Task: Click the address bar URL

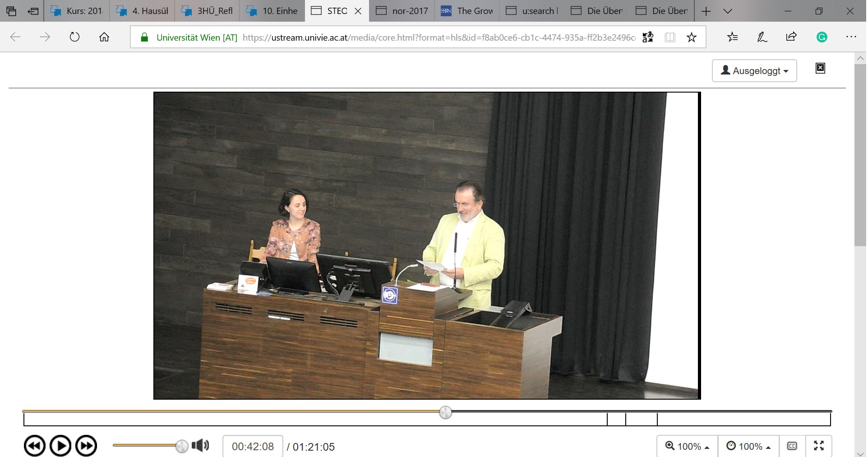Action: coord(439,37)
